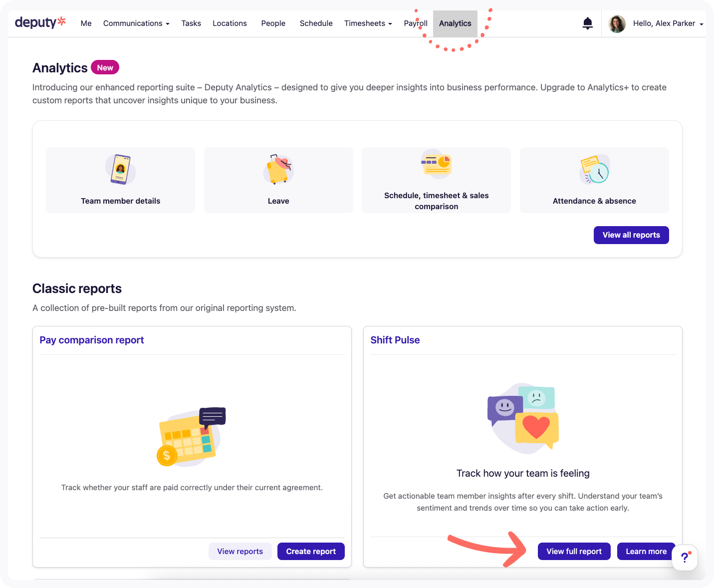714x588 pixels.
Task: Click Alex Parker's profile avatar
Action: 617,23
